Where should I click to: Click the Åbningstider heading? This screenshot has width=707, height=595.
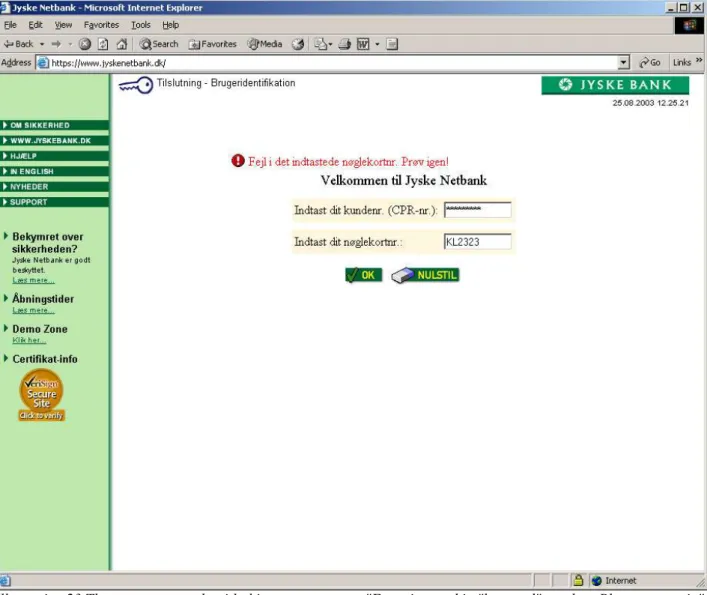(x=43, y=299)
